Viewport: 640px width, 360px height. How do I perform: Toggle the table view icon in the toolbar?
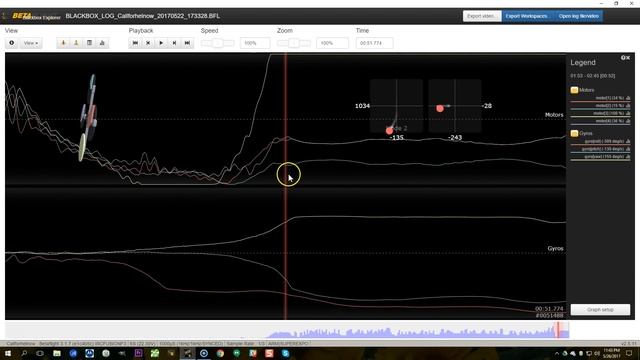click(x=89, y=43)
